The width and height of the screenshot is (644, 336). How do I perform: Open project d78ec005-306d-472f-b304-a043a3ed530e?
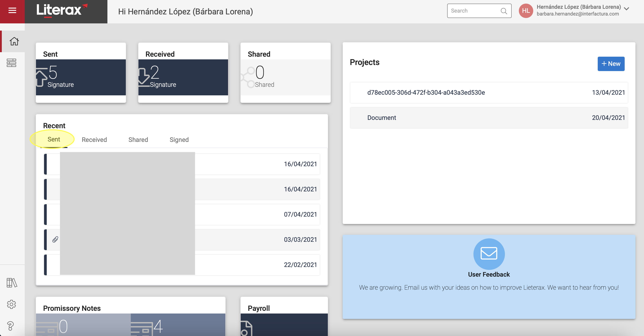click(489, 93)
